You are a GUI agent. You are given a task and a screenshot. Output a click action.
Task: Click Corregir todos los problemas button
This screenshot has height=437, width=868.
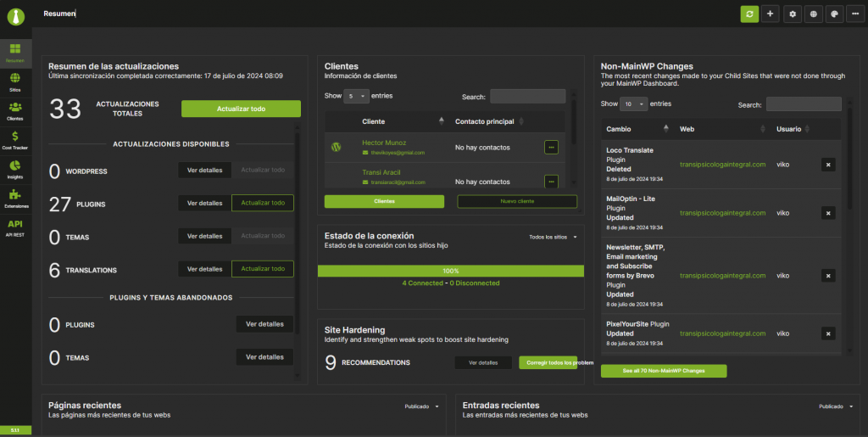pyautogui.click(x=548, y=363)
